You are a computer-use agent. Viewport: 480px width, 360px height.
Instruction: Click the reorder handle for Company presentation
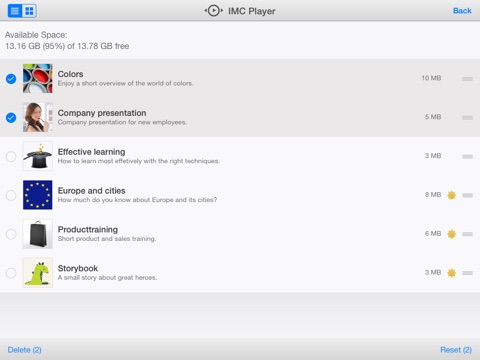point(467,117)
